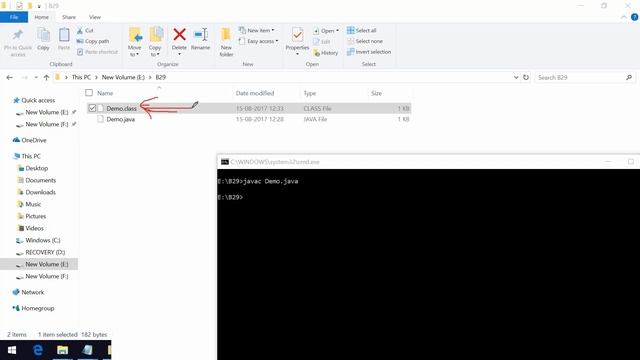
Task: Open the Move to folder menu
Action: pos(135,42)
